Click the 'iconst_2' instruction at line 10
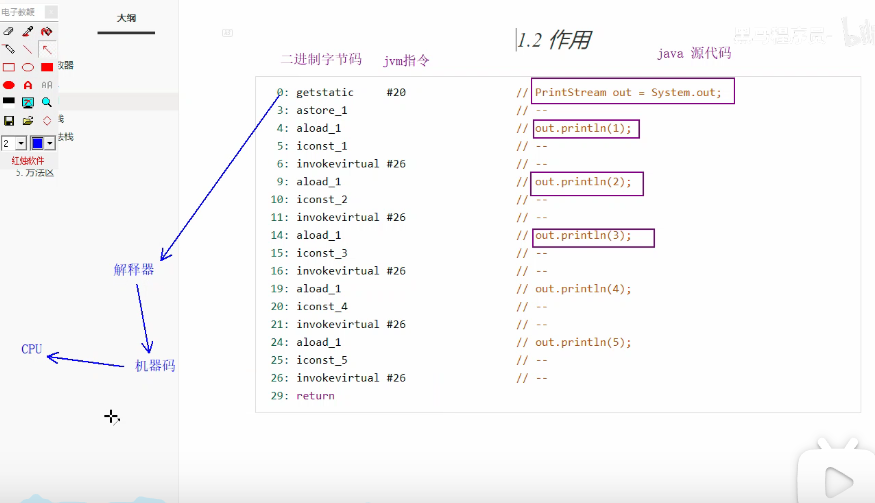This screenshot has height=503, width=875. [321, 199]
